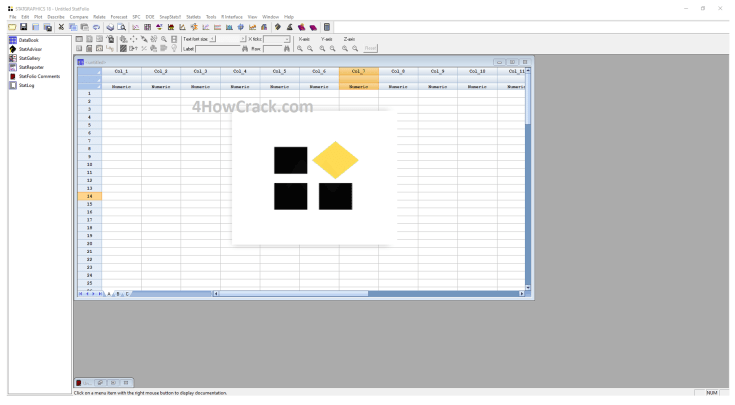Open the Help menu

click(x=289, y=17)
